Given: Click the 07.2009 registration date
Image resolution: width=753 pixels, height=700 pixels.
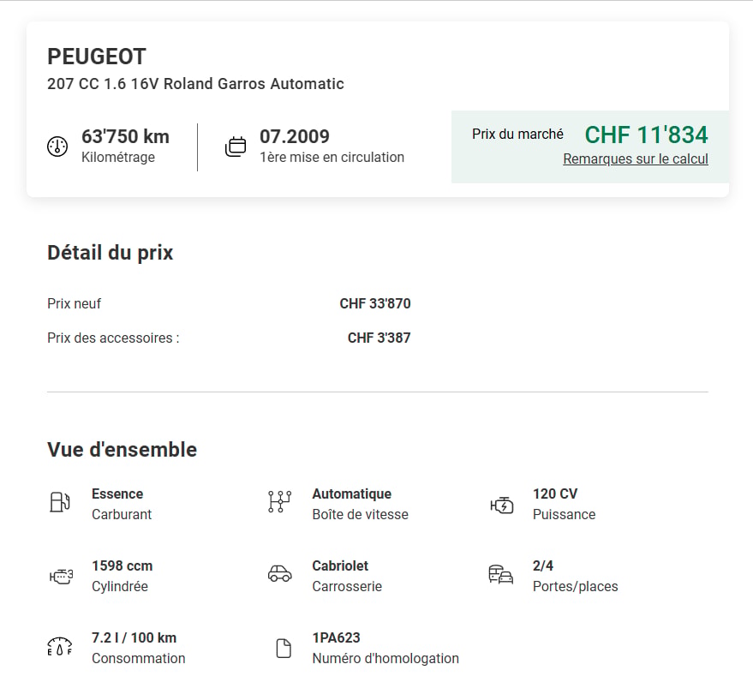Looking at the screenshot, I should coord(295,136).
